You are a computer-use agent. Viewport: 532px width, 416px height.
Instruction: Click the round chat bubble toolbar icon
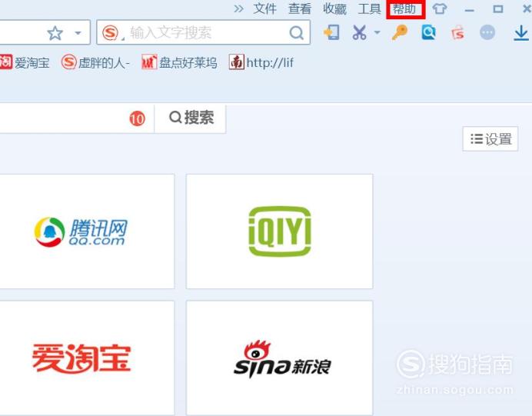[487, 32]
